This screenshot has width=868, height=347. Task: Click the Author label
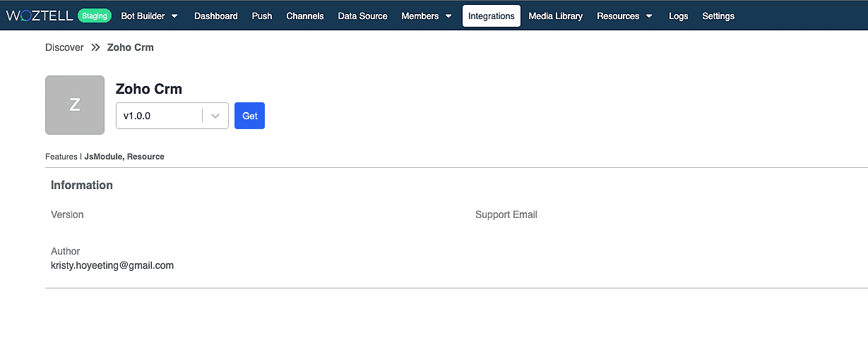(x=66, y=251)
